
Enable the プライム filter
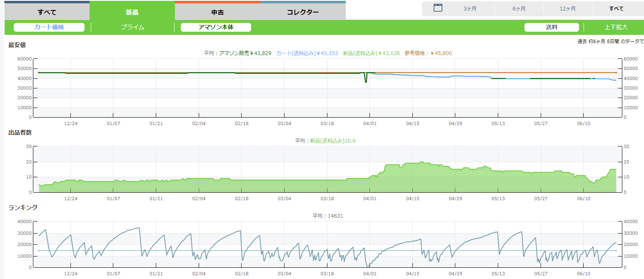pos(132,27)
